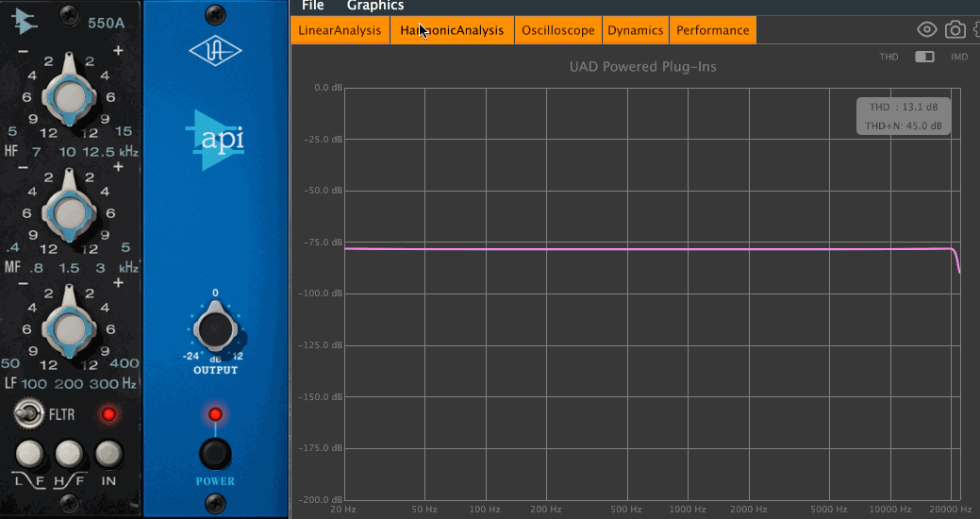Image resolution: width=980 pixels, height=519 pixels.
Task: Toggle the IN bypass button
Action: tap(108, 455)
